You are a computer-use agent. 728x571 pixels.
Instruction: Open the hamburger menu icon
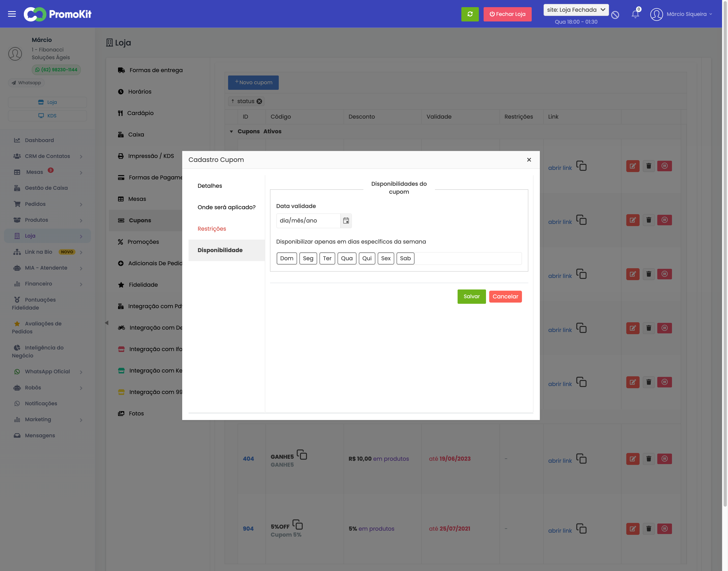[12, 14]
